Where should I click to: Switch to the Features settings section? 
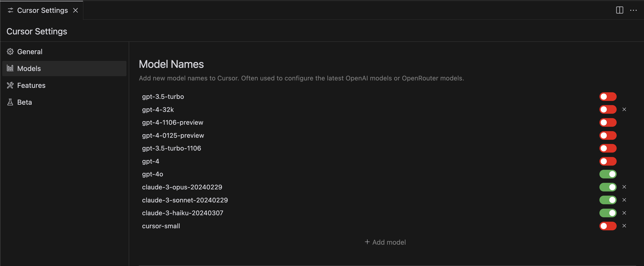31,85
